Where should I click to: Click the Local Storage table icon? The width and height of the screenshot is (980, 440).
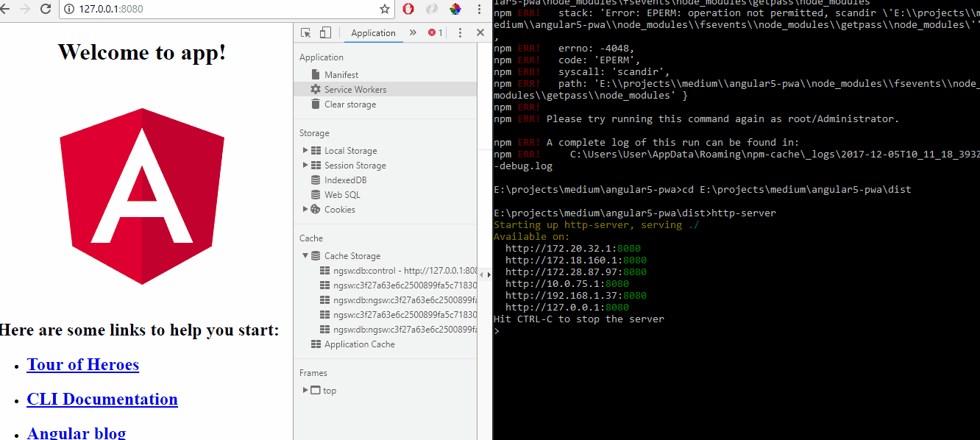pyautogui.click(x=316, y=150)
